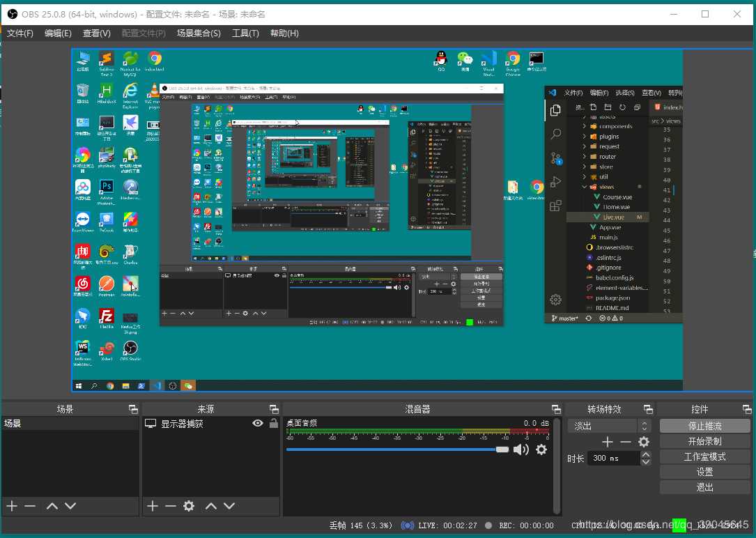Open the 工具(T) menu
756x538 pixels.
[245, 33]
